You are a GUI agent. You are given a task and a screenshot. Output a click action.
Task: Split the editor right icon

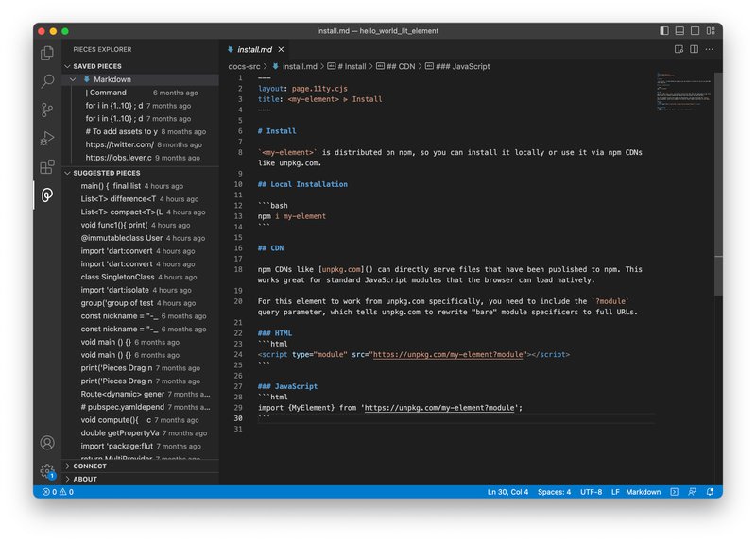pyautogui.click(x=694, y=49)
